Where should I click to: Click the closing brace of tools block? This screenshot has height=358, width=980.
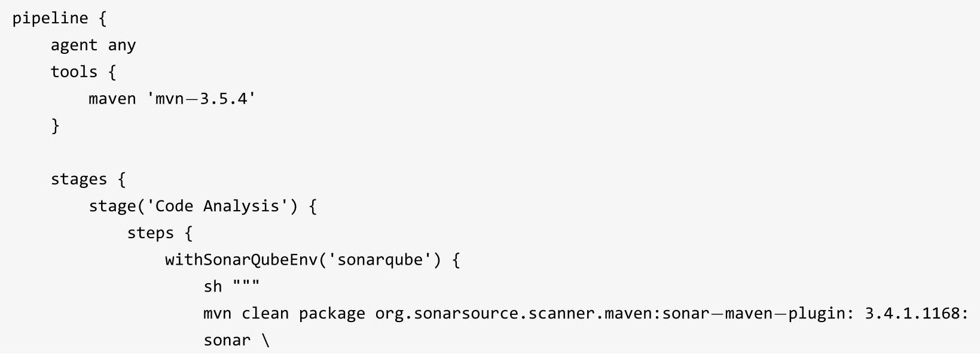coord(55,126)
